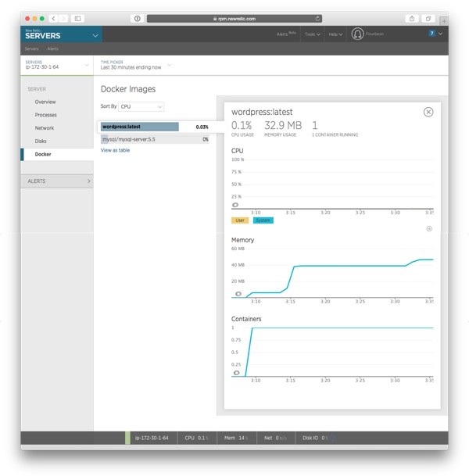Toggle the System legend swatch
The height and width of the screenshot is (476, 469).
click(x=263, y=220)
